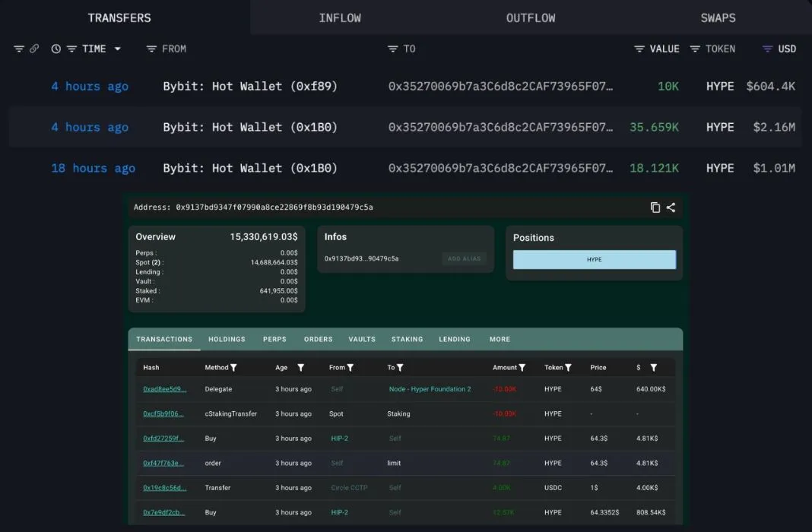Click the 35.659K value cell

click(654, 127)
